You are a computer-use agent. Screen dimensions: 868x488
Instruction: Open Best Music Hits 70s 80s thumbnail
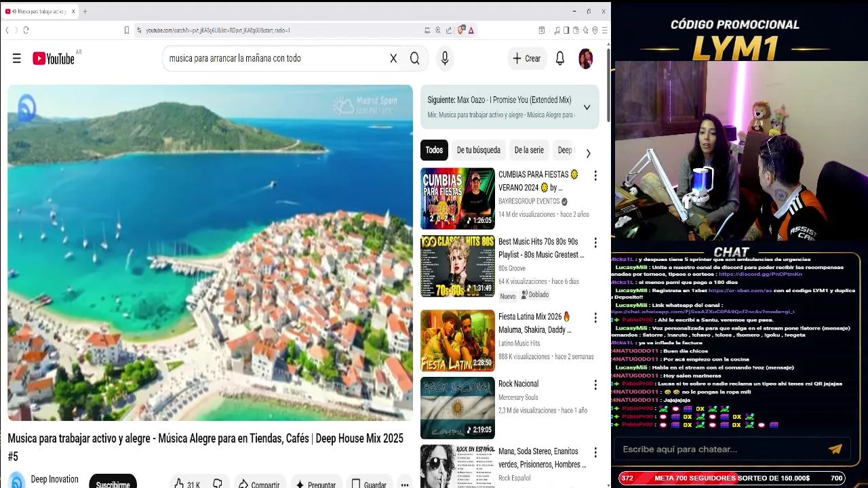458,266
